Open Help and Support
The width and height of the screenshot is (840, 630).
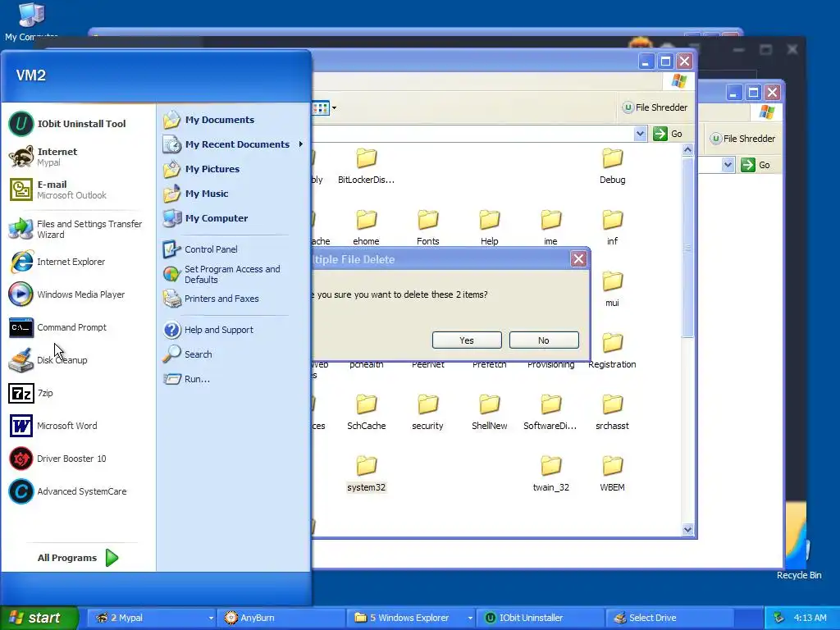[233, 330]
